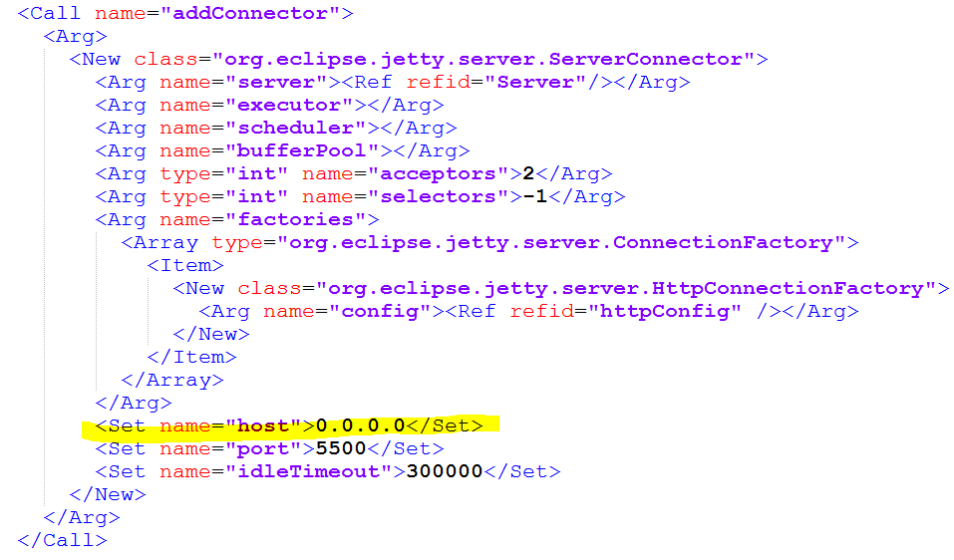Viewport: 954px width, 560px height.
Task: Click the opening Item tag
Action: coord(185,266)
